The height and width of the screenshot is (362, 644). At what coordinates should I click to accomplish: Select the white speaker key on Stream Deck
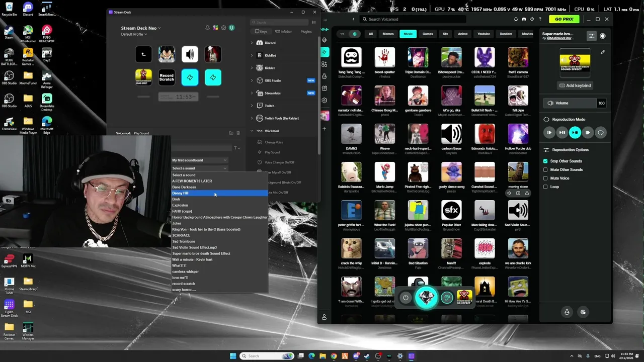[x=190, y=54]
